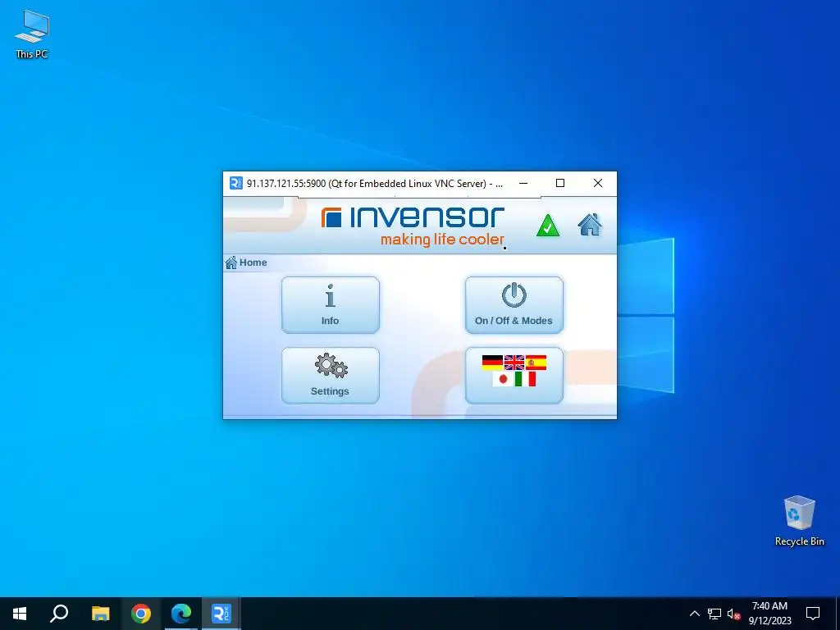Click the Home breadcrumb label
Image resolution: width=840 pixels, height=630 pixels.
(253, 262)
